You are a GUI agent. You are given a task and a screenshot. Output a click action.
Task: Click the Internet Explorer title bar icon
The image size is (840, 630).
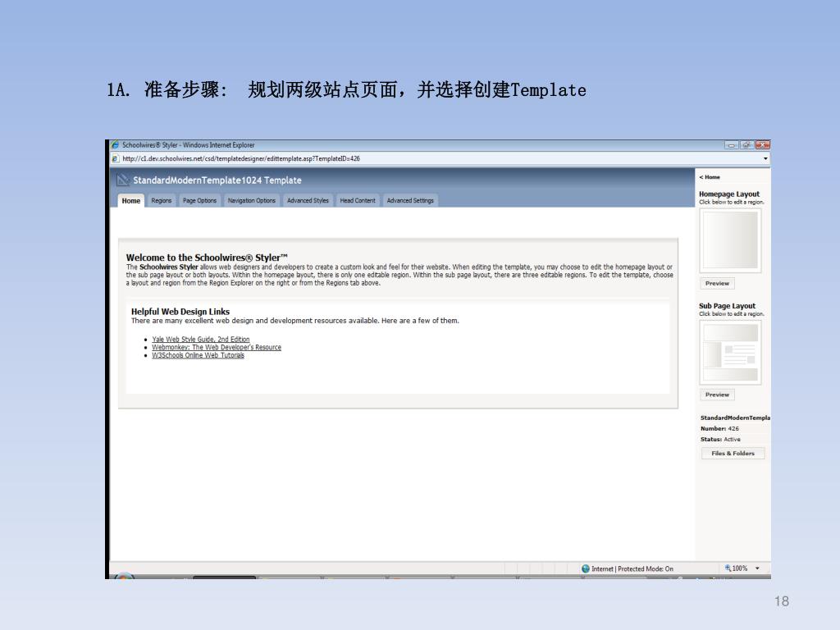115,144
